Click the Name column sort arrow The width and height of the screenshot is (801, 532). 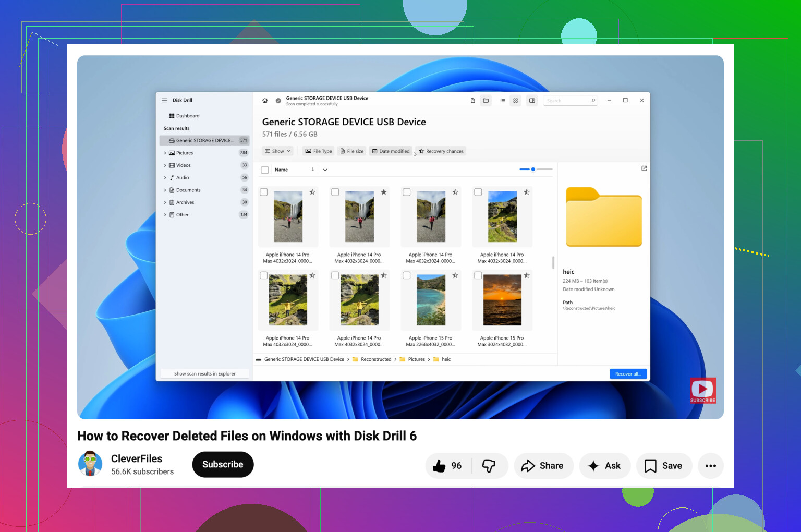[313, 169]
